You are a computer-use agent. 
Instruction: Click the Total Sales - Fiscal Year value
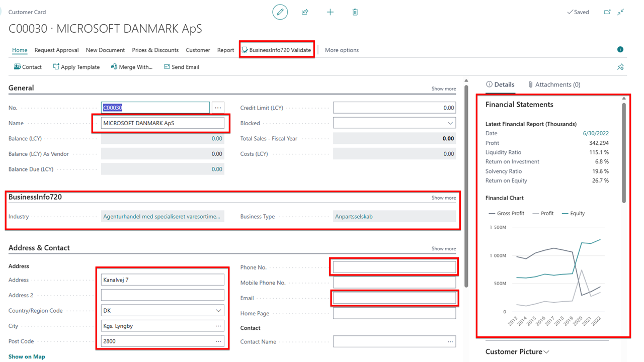tap(448, 138)
